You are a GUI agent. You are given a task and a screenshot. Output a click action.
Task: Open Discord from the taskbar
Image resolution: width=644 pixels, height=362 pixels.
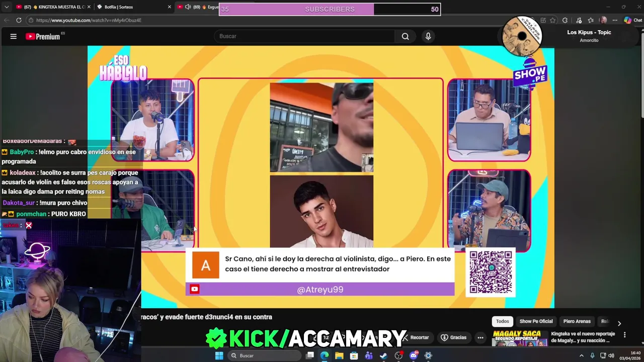tap(414, 355)
